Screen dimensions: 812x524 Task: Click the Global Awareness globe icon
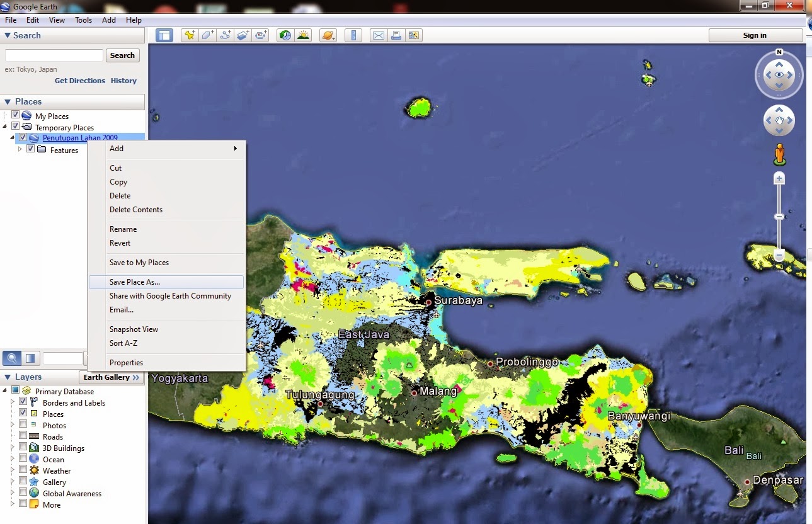pos(34,493)
